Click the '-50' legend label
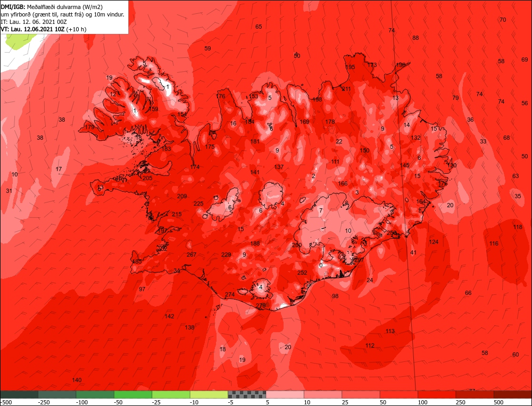The image size is (532, 406). coord(119,402)
